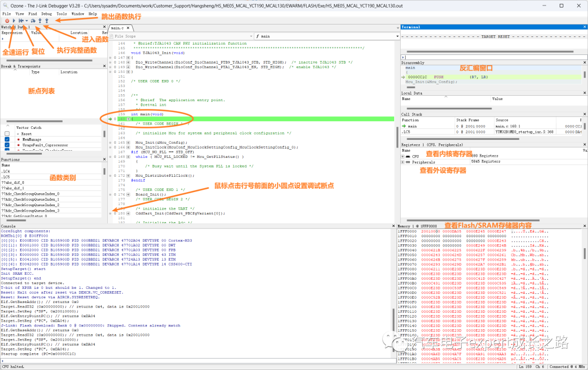588x370 pixels.
Task: Click the Step Over icon
Action: 33,21
